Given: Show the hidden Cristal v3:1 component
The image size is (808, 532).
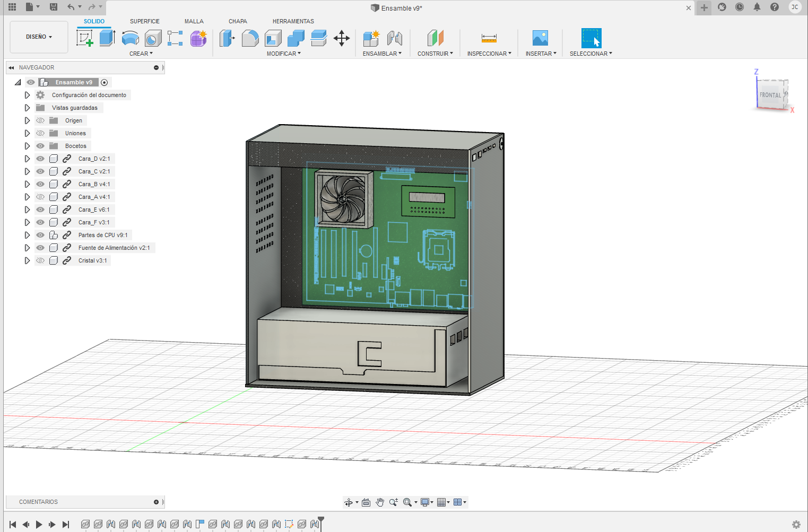Looking at the screenshot, I should pyautogui.click(x=40, y=260).
